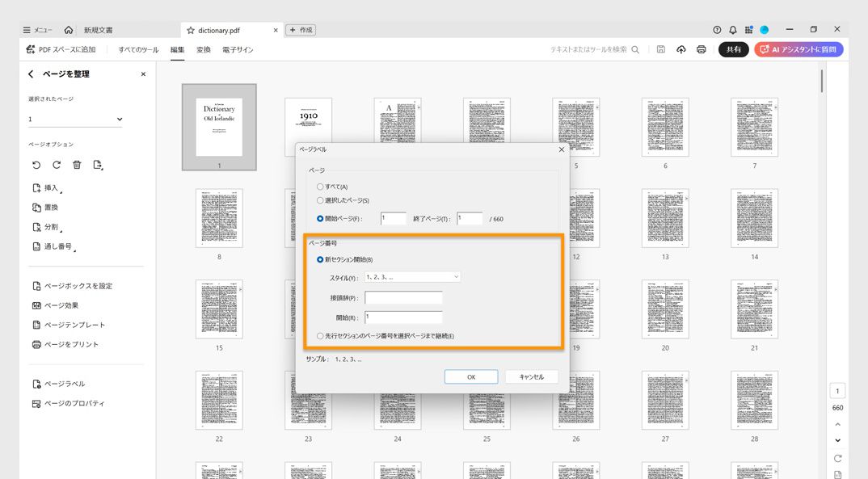Open the hamburger メニュー icon
Screen dimensions: 868x479
click(x=27, y=30)
